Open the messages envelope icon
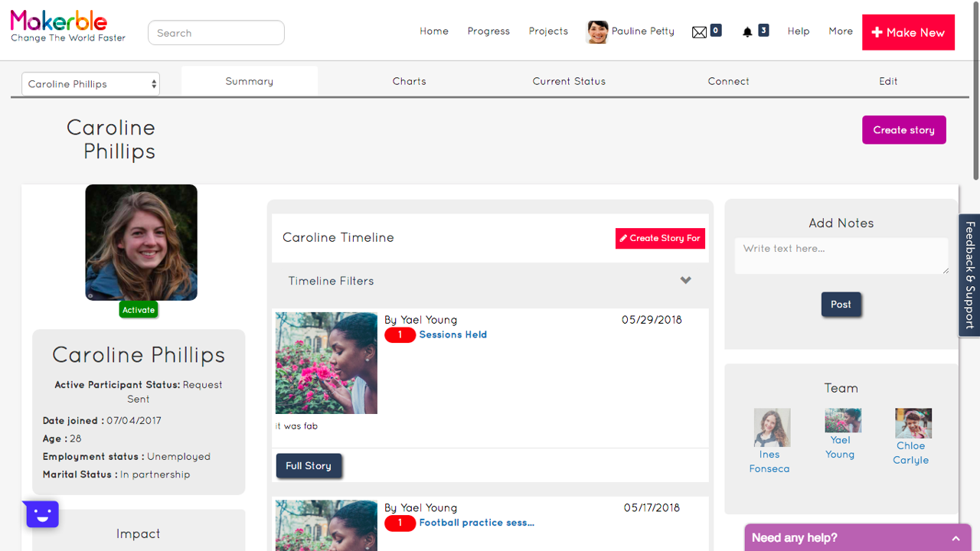This screenshot has width=980, height=551. 699,32
